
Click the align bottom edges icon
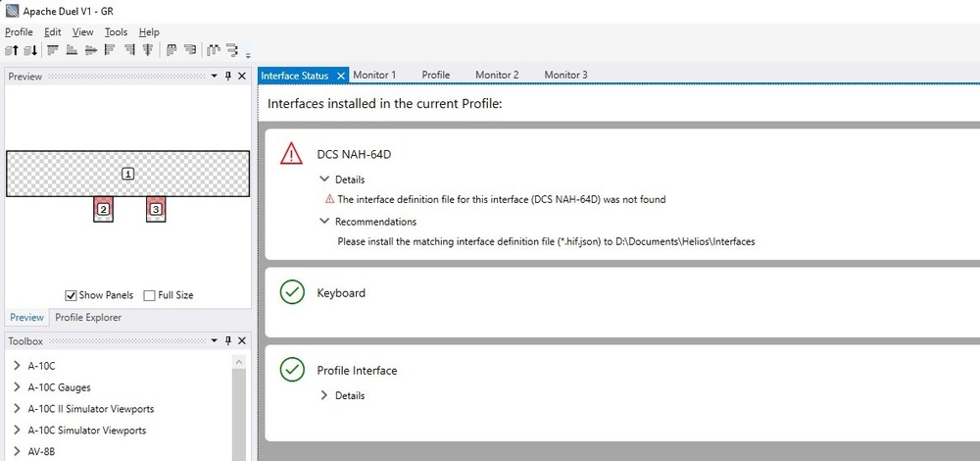[x=72, y=50]
